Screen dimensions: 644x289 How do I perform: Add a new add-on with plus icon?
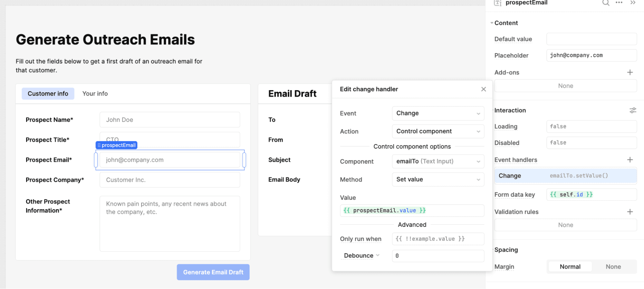pyautogui.click(x=630, y=72)
